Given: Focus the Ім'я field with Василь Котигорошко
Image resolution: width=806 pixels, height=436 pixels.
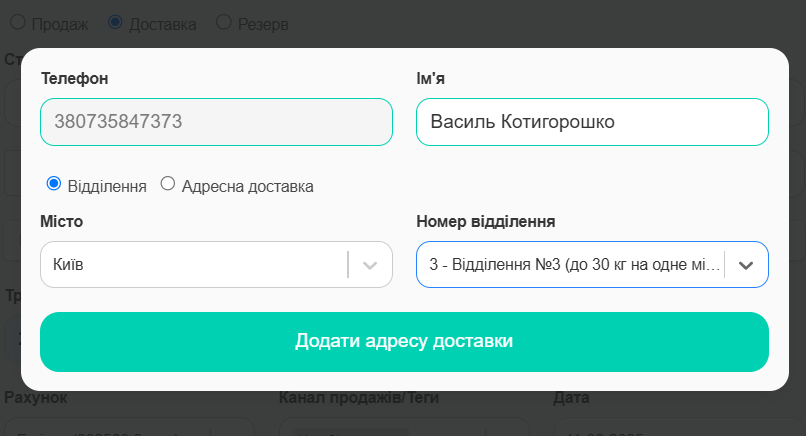Looking at the screenshot, I should click(x=592, y=122).
